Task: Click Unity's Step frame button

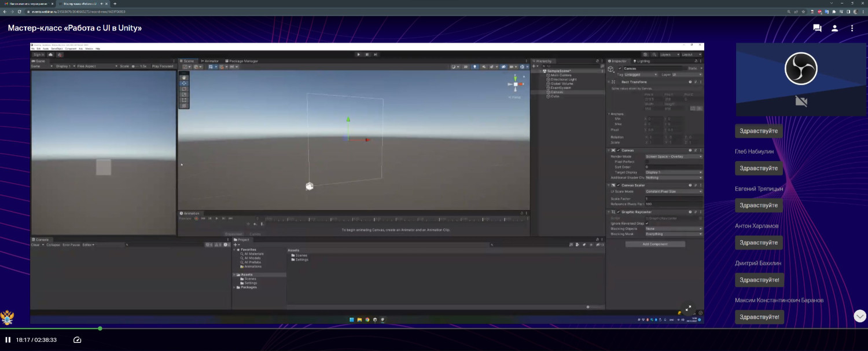Action: pos(376,54)
